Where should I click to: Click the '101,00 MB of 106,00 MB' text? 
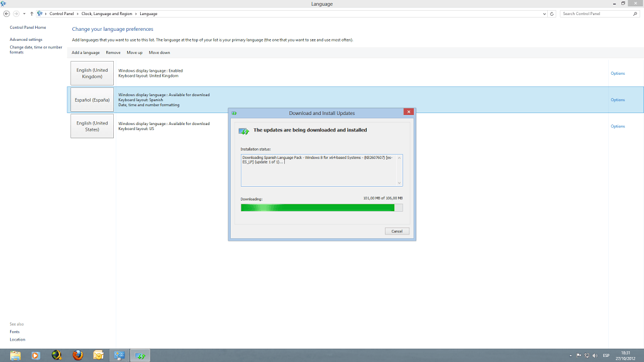(383, 198)
